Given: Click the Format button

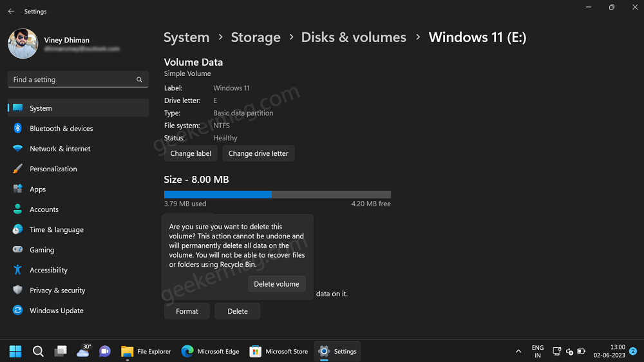Looking at the screenshot, I should (187, 311).
